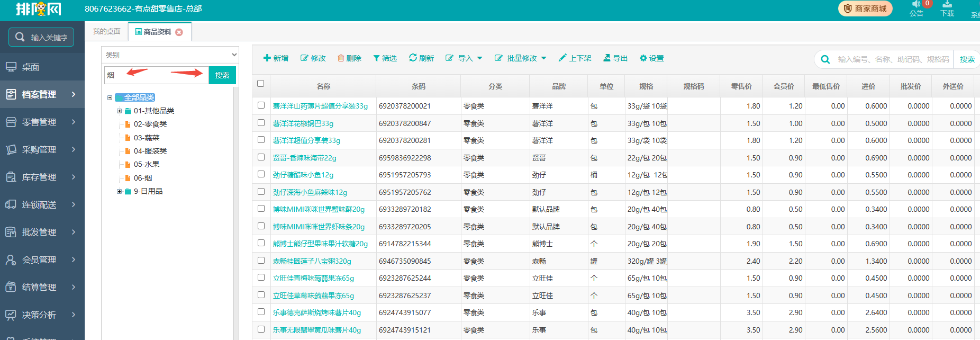This screenshot has height=340, width=980.
Task: Click the sidebar 输入关键字 search box
Action: click(41, 37)
